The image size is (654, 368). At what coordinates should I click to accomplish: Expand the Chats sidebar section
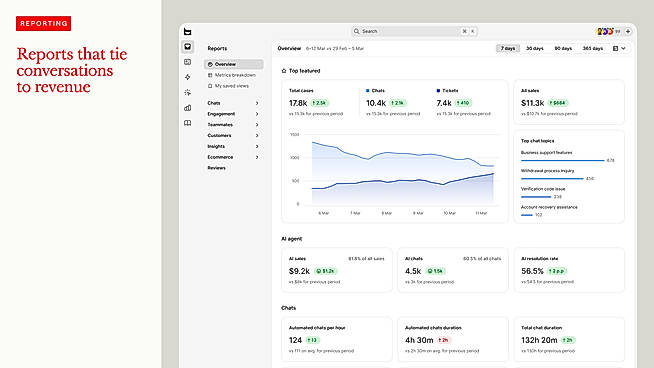pos(233,103)
